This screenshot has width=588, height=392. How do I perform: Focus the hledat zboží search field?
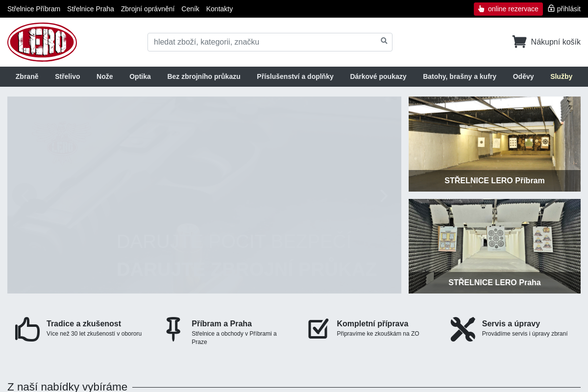point(270,42)
